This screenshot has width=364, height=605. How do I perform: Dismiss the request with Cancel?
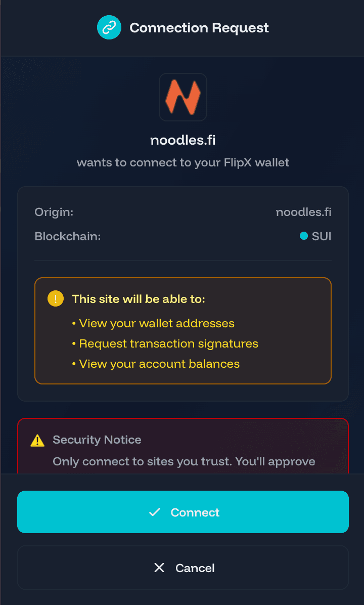[183, 568]
